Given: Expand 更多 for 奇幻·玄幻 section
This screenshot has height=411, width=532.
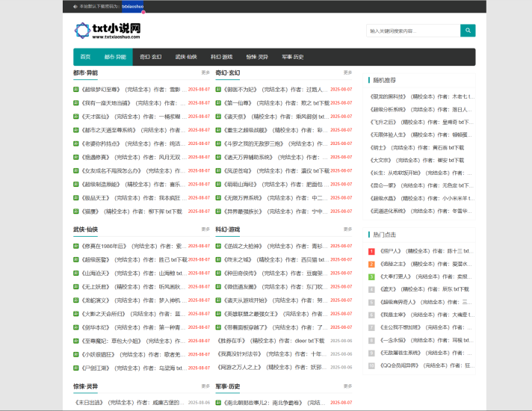Looking at the screenshot, I should click(x=347, y=72).
